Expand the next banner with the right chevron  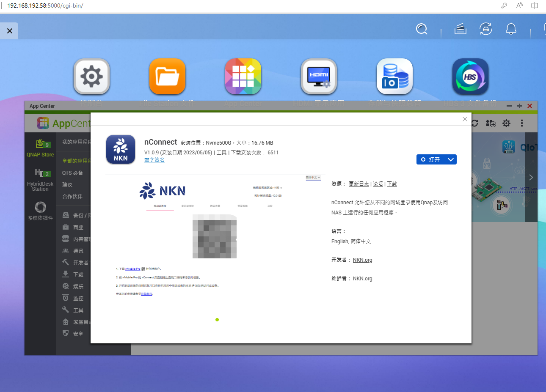531,178
